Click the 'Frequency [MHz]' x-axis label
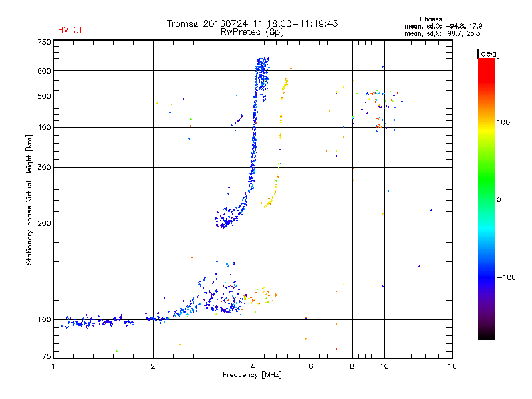Image resolution: width=532 pixels, height=399 pixels. tap(252, 375)
